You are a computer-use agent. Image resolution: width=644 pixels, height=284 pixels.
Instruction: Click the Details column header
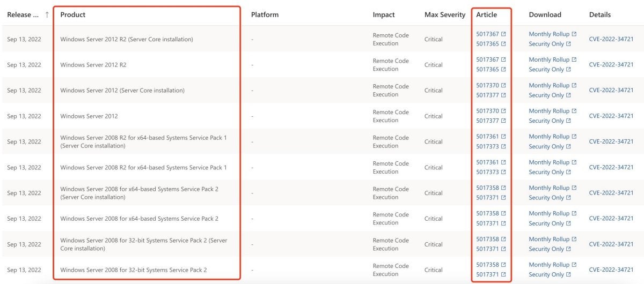tap(600, 15)
